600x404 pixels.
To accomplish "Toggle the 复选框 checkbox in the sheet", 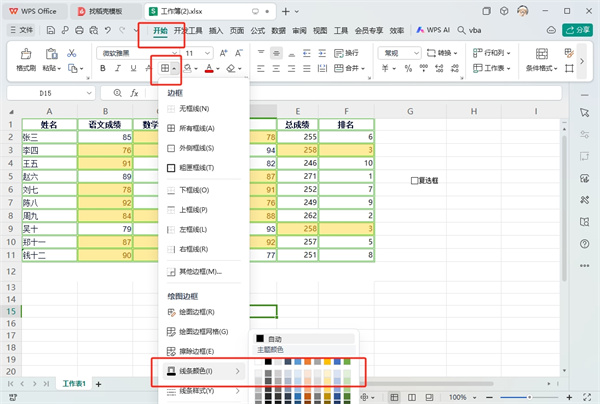I will 415,181.
